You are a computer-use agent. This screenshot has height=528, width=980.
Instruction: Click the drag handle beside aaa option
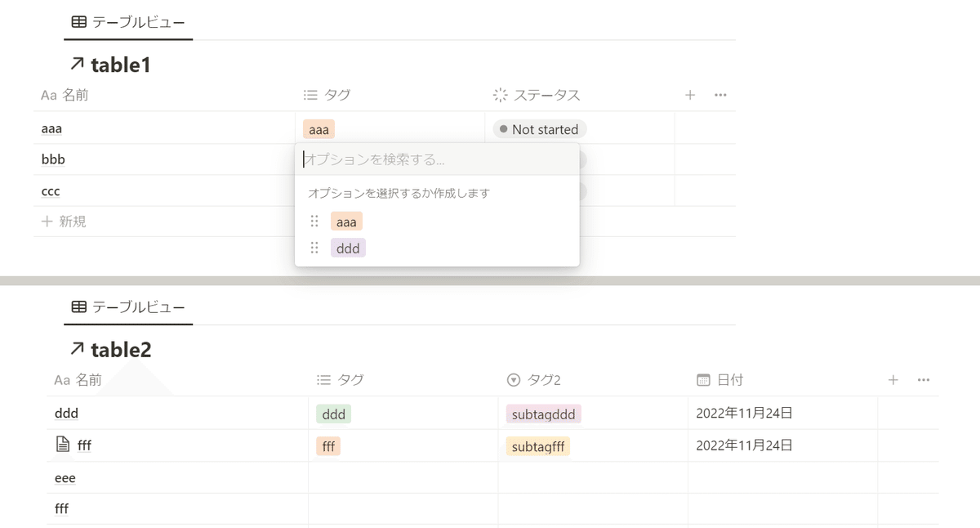[x=314, y=221]
